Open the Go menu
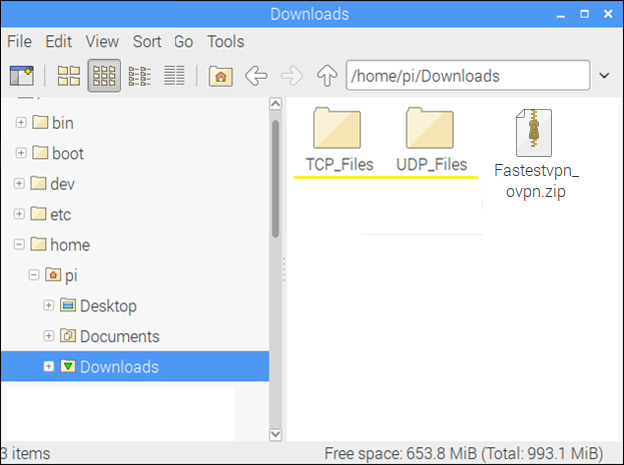The width and height of the screenshot is (624, 465). point(183,41)
